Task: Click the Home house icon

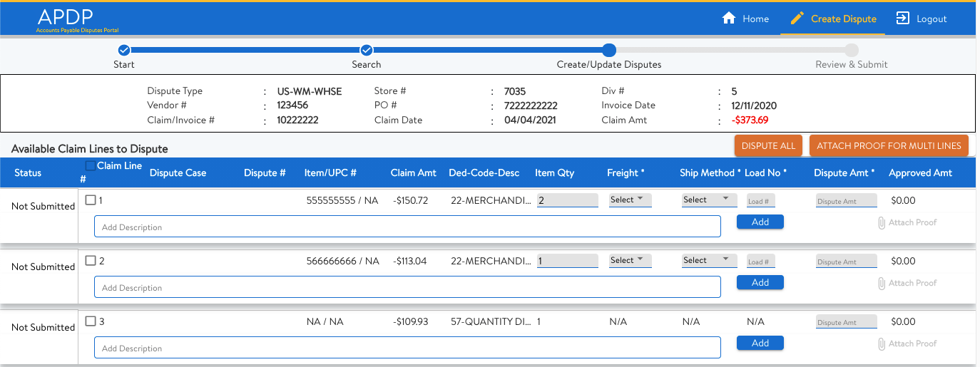Action: 728,19
